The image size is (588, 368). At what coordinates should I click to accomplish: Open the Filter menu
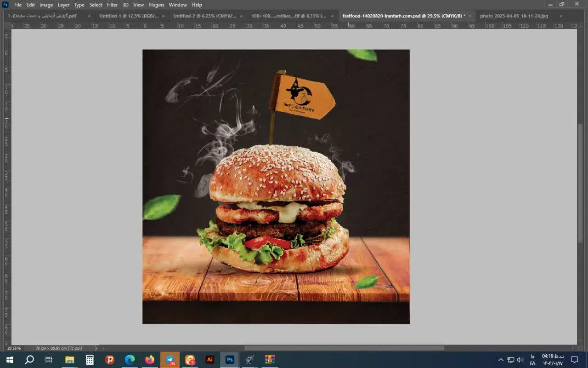point(112,5)
